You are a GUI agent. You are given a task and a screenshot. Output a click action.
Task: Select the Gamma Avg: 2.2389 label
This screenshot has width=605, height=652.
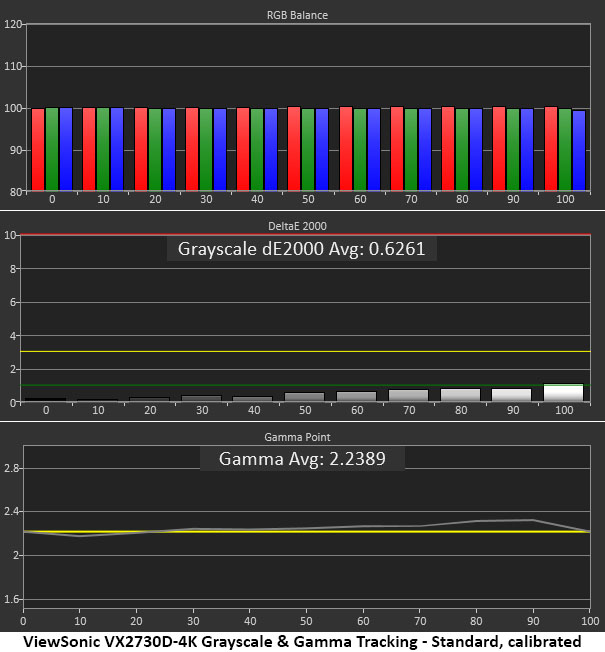tap(302, 459)
